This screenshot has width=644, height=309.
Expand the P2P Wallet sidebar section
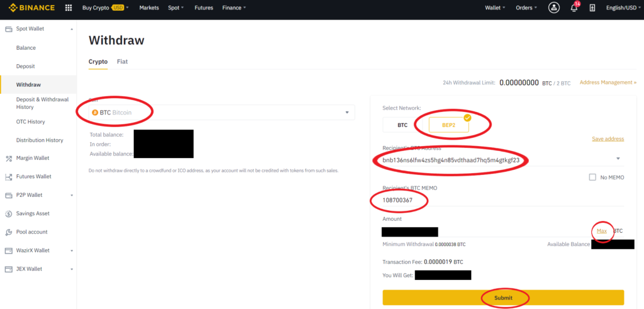(x=72, y=195)
